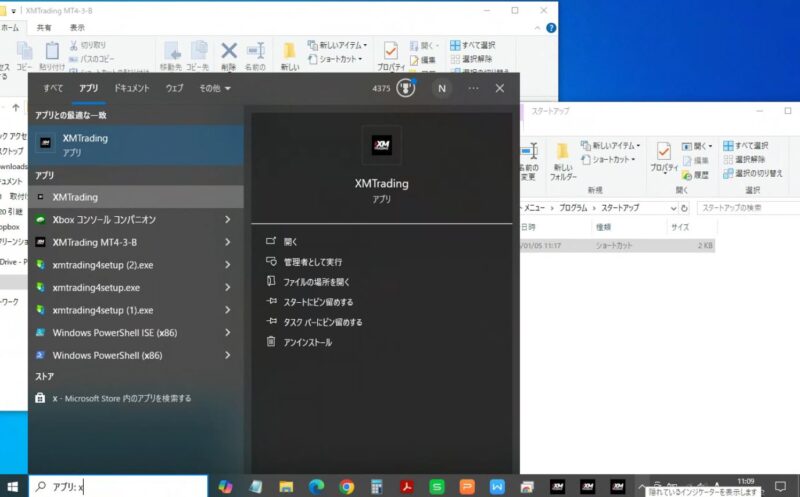Expand the Xbox コンソール コンパニオン result arrow
The width and height of the screenshot is (800, 497).
(x=228, y=219)
